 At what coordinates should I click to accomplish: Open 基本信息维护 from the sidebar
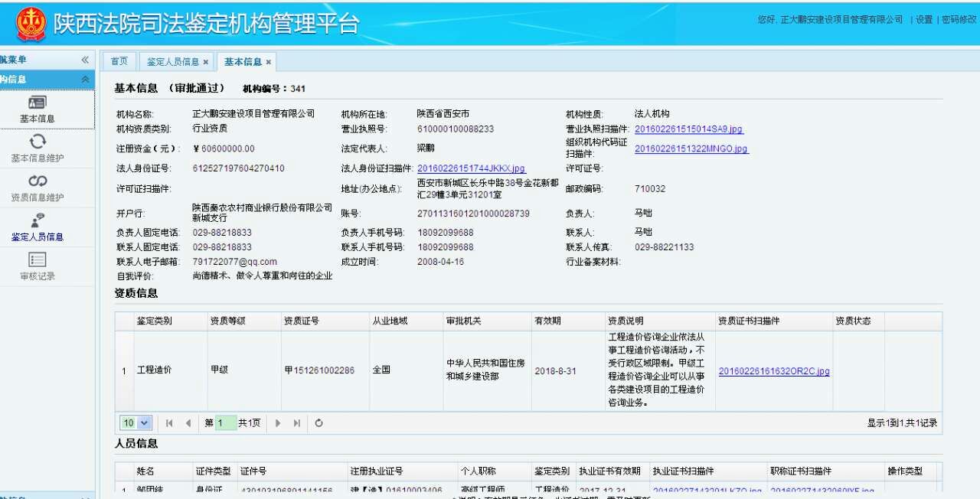pyautogui.click(x=37, y=142)
